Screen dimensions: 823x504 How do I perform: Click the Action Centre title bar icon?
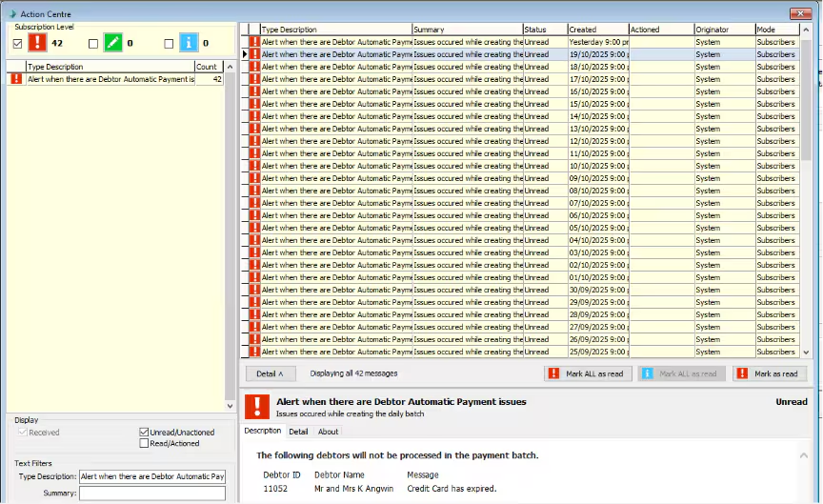pos(12,13)
